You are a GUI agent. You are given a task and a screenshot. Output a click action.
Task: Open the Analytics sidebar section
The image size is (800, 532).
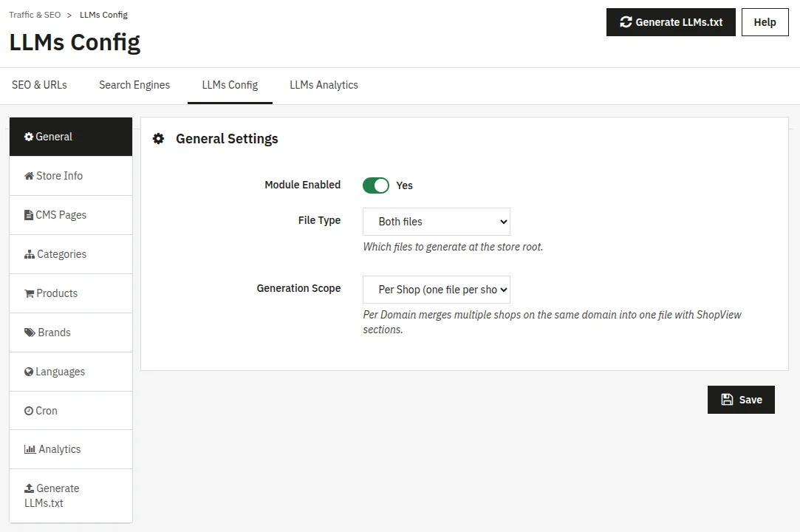pos(71,449)
